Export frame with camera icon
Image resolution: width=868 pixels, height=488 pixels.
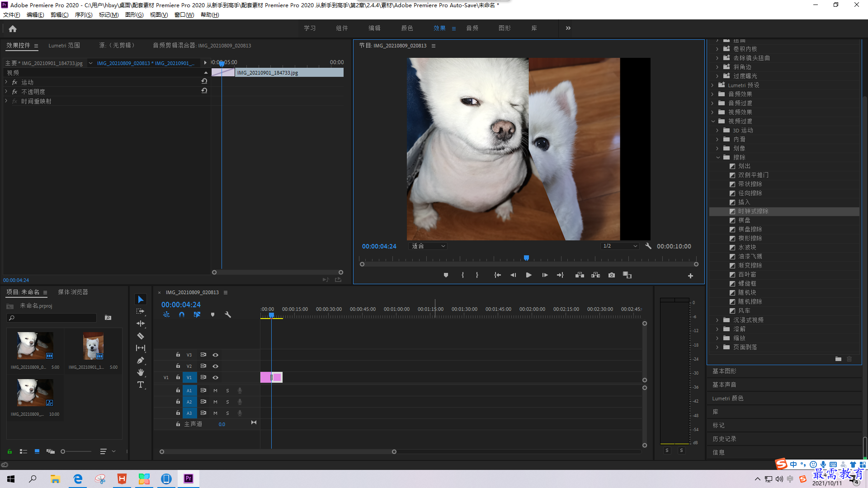612,275
